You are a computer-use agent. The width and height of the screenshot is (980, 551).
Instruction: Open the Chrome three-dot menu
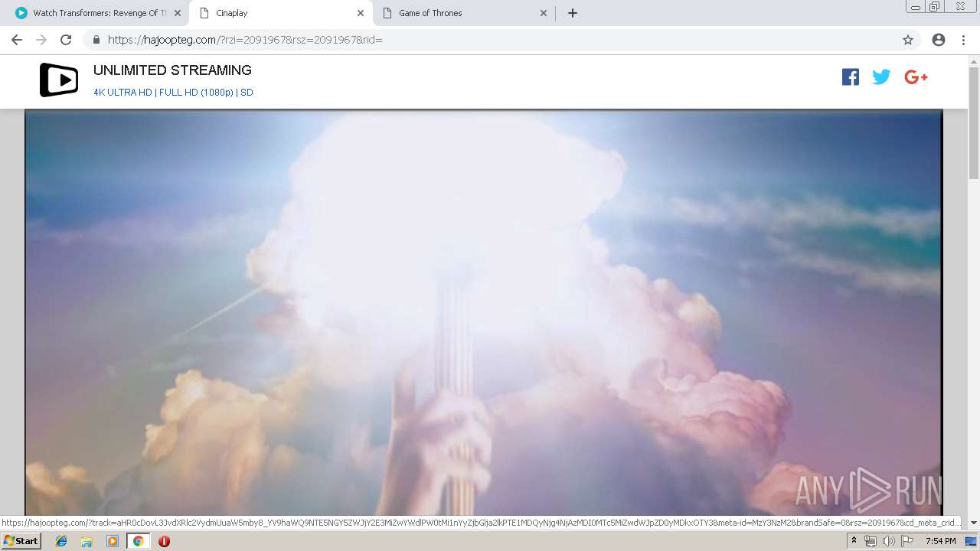pyautogui.click(x=963, y=40)
